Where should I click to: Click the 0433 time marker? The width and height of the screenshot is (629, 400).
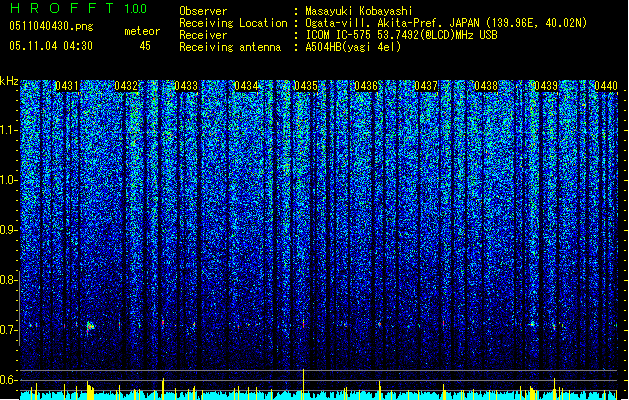click(x=186, y=86)
